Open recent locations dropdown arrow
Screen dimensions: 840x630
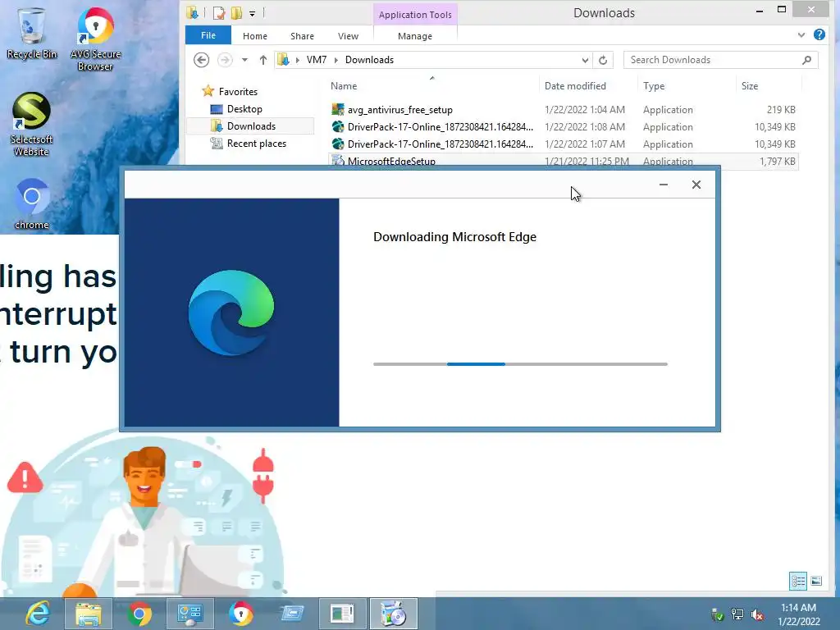(x=244, y=60)
